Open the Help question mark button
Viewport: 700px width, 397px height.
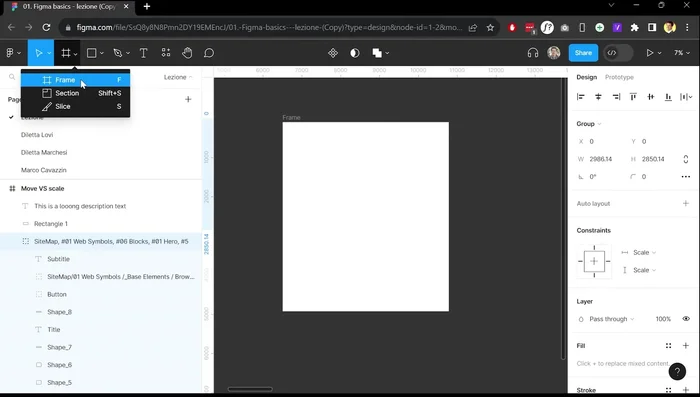click(677, 371)
